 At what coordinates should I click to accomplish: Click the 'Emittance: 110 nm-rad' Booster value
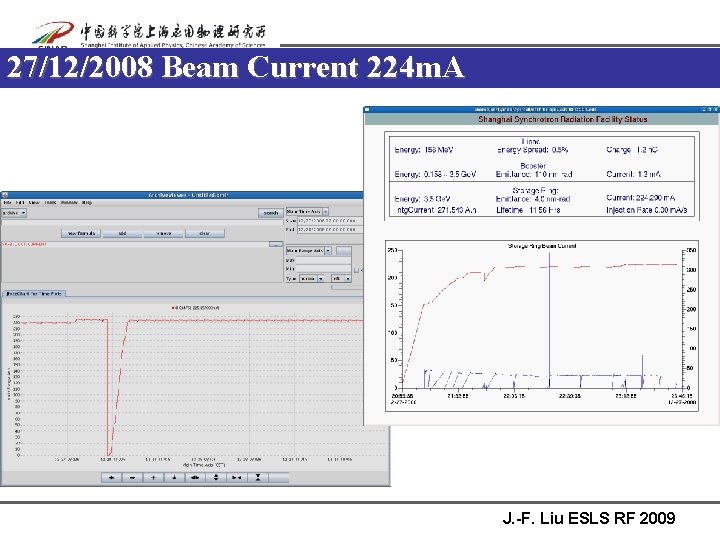click(534, 174)
